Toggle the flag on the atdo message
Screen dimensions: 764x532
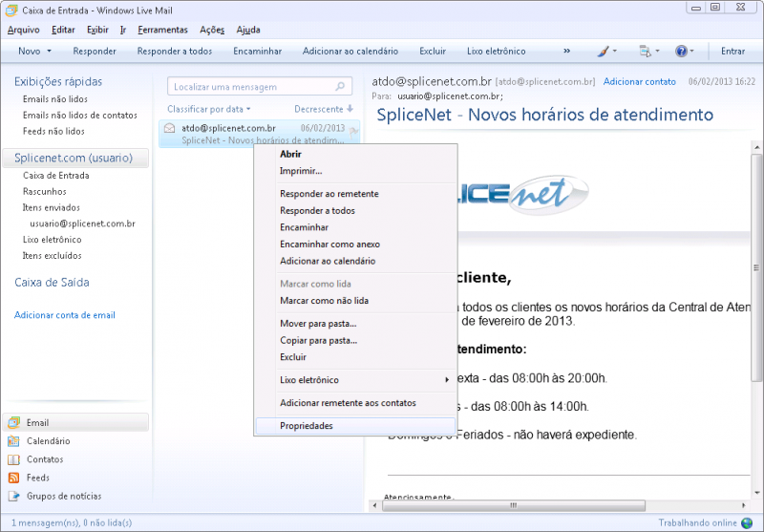pyautogui.click(x=353, y=131)
